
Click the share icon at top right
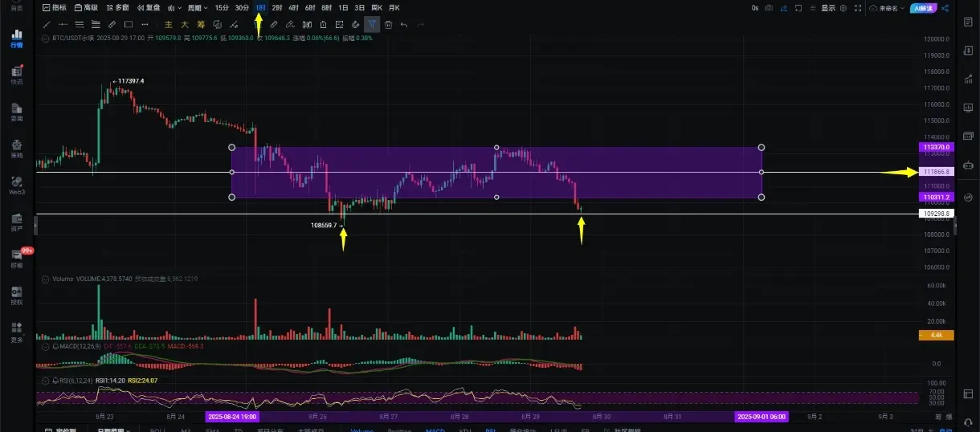click(x=945, y=8)
